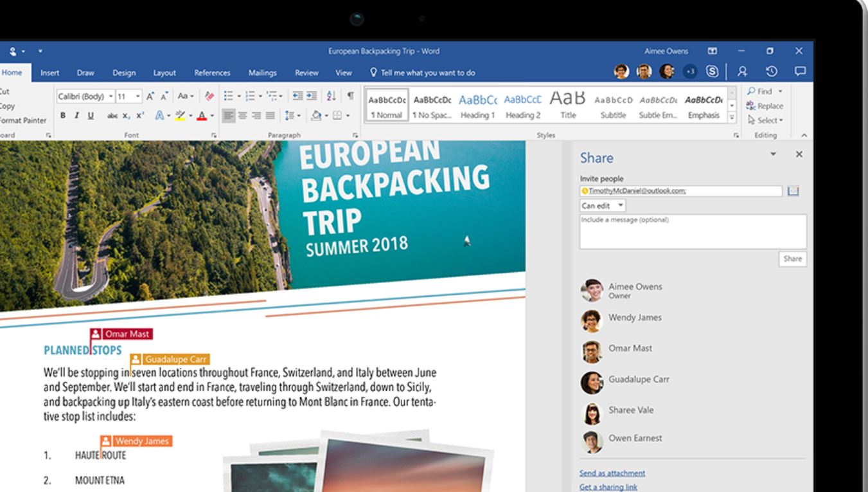Screen dimensions: 868x492
Task: Apply multilevel list
Action: (272, 96)
